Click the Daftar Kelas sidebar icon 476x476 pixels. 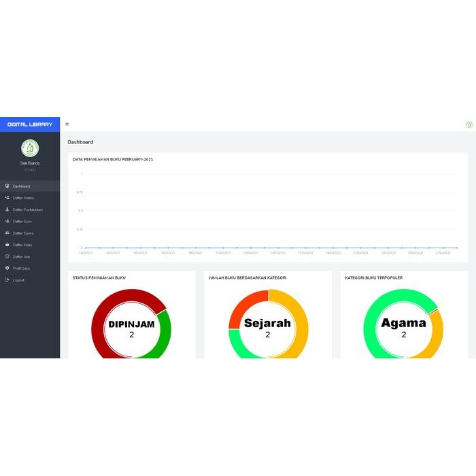pos(7,244)
